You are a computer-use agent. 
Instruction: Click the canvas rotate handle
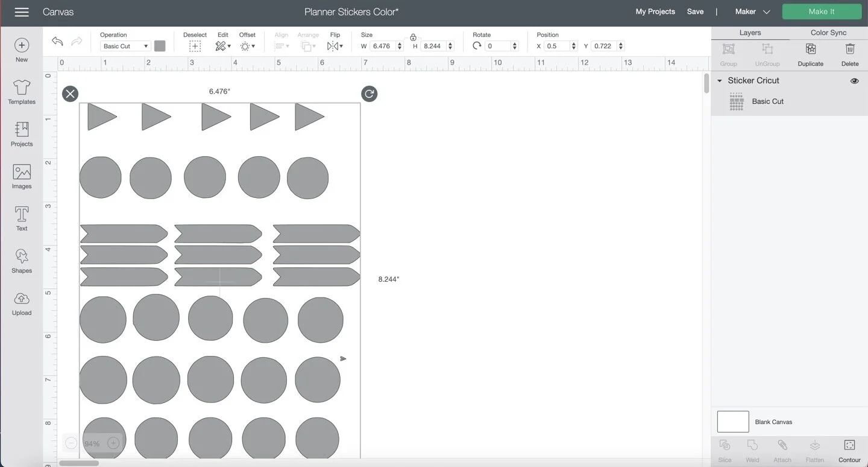(x=369, y=94)
